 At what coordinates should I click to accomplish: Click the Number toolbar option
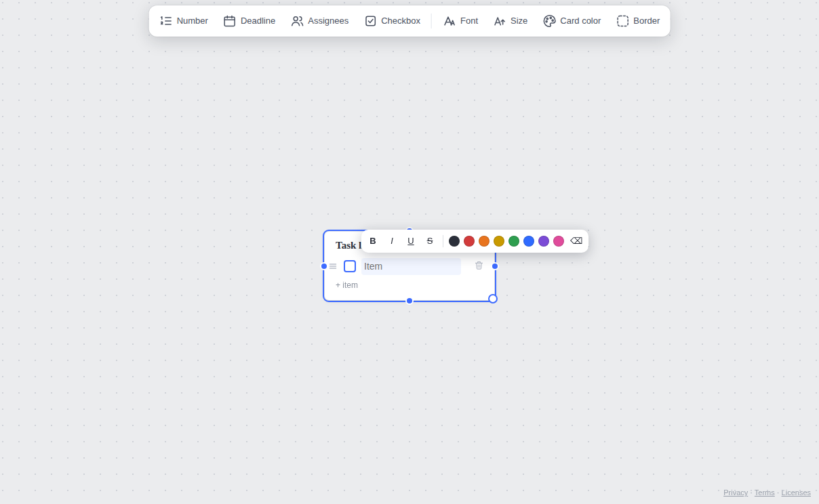coord(184,21)
